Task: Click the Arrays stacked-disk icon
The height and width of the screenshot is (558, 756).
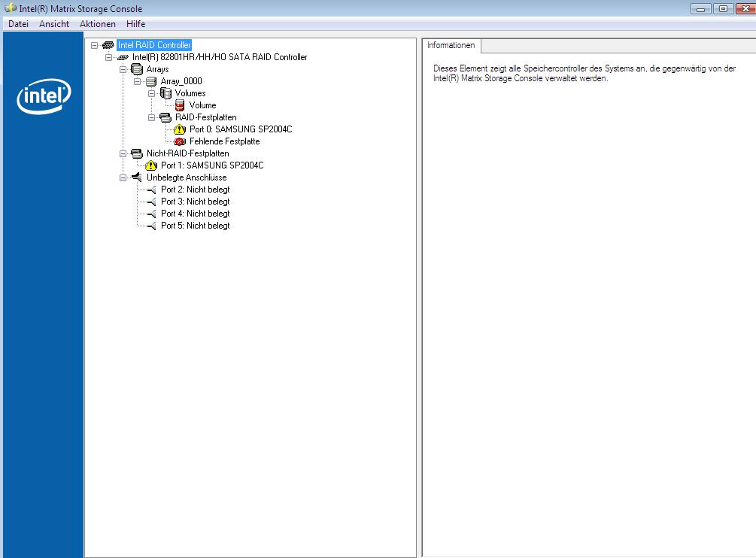Action: [137, 69]
